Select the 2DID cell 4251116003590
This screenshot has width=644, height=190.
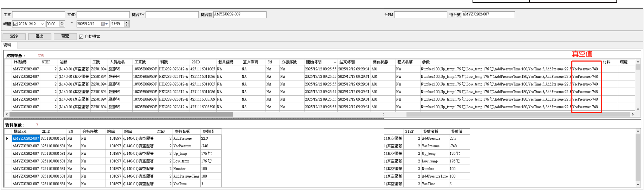click(203, 107)
